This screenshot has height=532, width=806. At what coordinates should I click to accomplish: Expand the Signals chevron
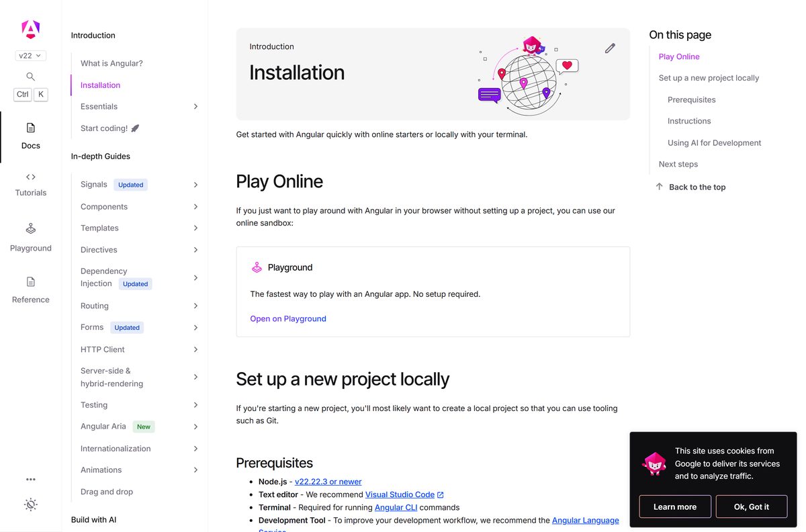[x=195, y=185]
